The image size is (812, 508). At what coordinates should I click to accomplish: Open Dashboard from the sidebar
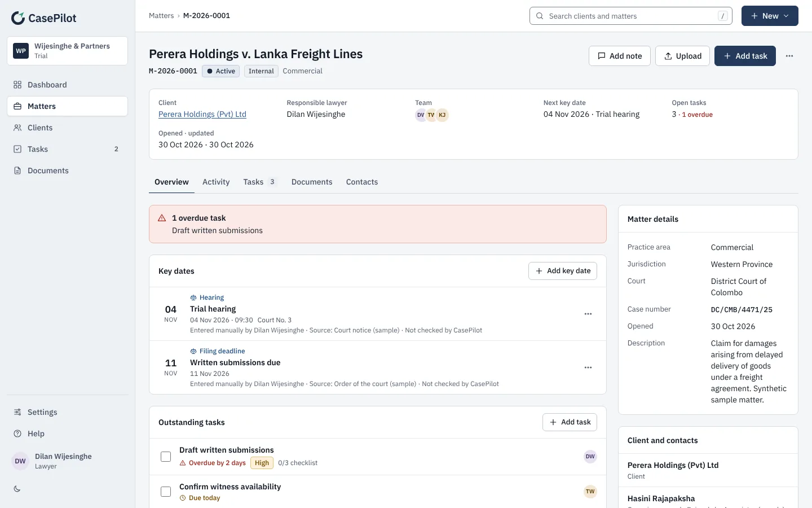click(67, 85)
